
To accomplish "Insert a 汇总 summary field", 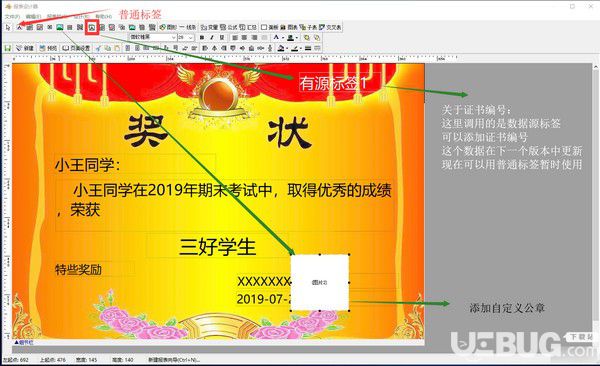I will pyautogui.click(x=248, y=28).
